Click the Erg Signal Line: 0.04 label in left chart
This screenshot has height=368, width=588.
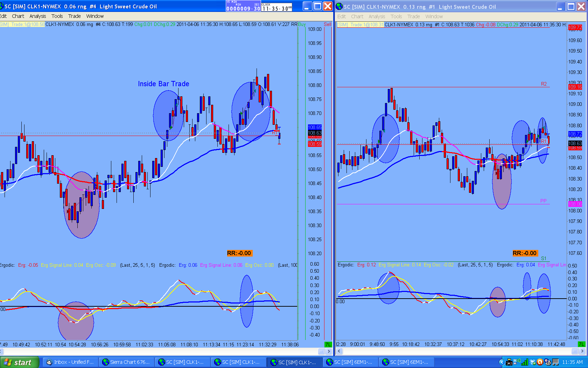tap(62, 265)
